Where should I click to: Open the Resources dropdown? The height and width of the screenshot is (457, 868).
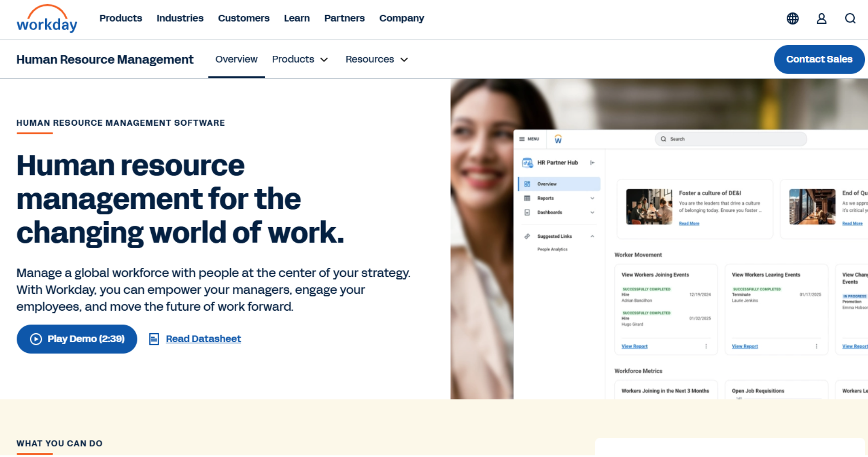[376, 59]
